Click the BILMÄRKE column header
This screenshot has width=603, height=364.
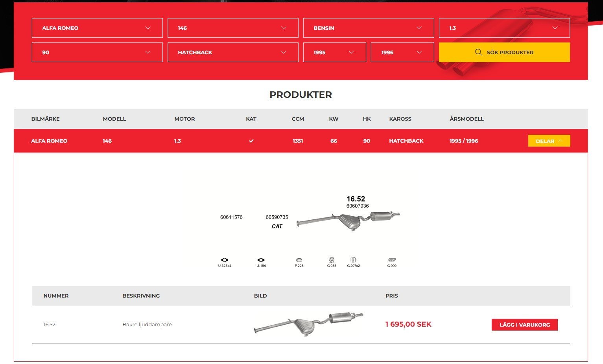pos(46,119)
